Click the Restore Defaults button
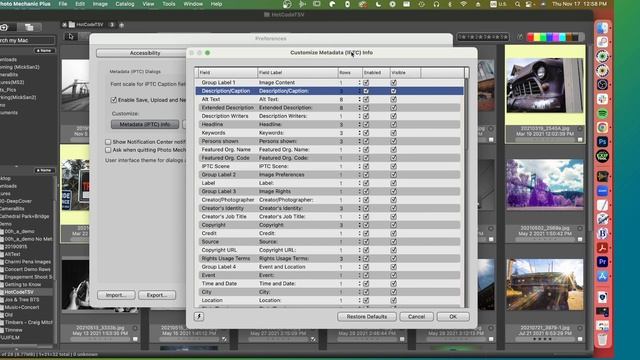Screen dimensions: 640x360 coord(367,316)
